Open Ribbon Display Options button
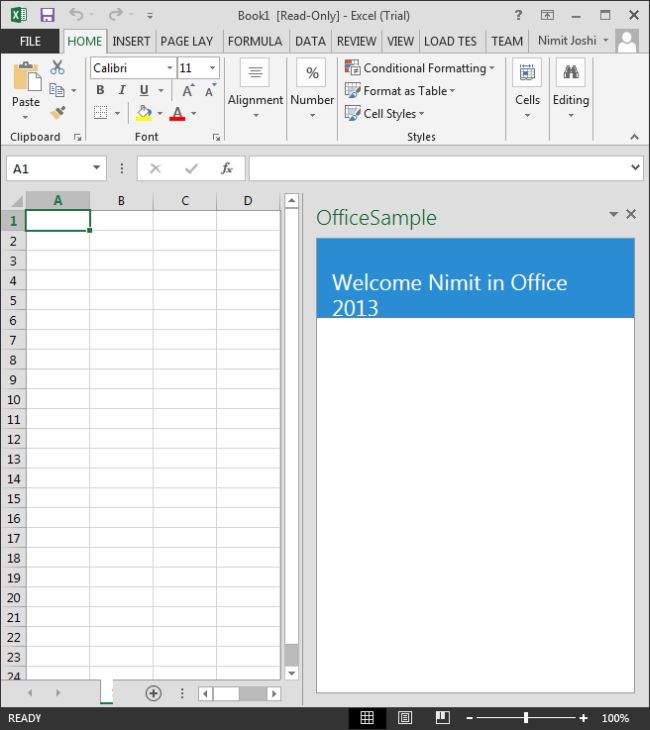650x730 pixels. (547, 15)
